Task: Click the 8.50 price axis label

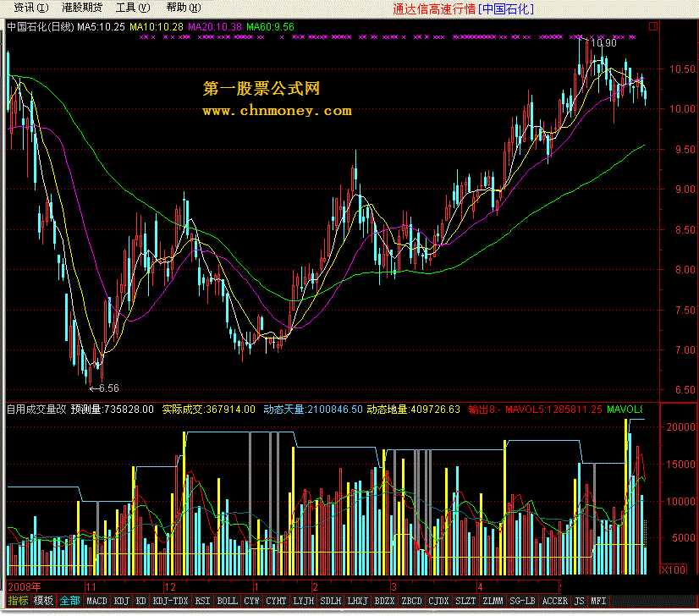Action: [685, 229]
